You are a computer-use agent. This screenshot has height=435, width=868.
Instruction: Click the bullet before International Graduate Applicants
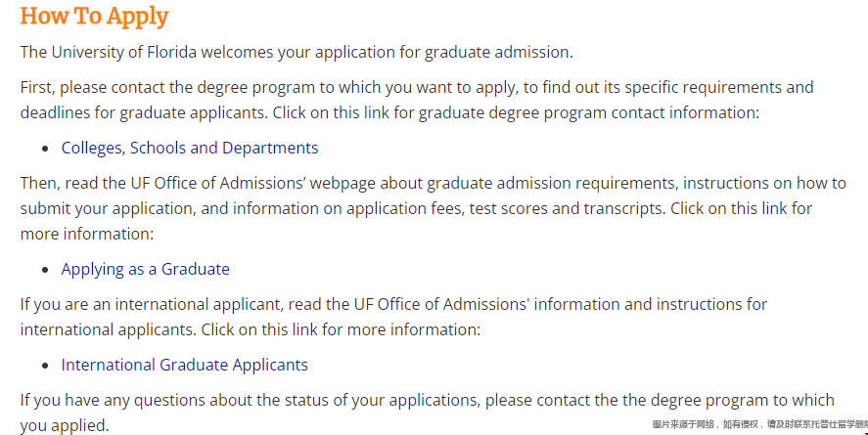[45, 366]
